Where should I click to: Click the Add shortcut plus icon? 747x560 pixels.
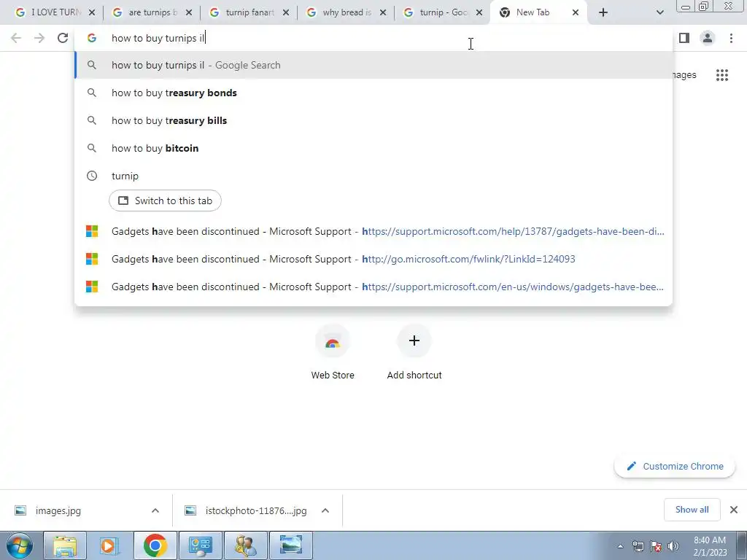pos(414,341)
